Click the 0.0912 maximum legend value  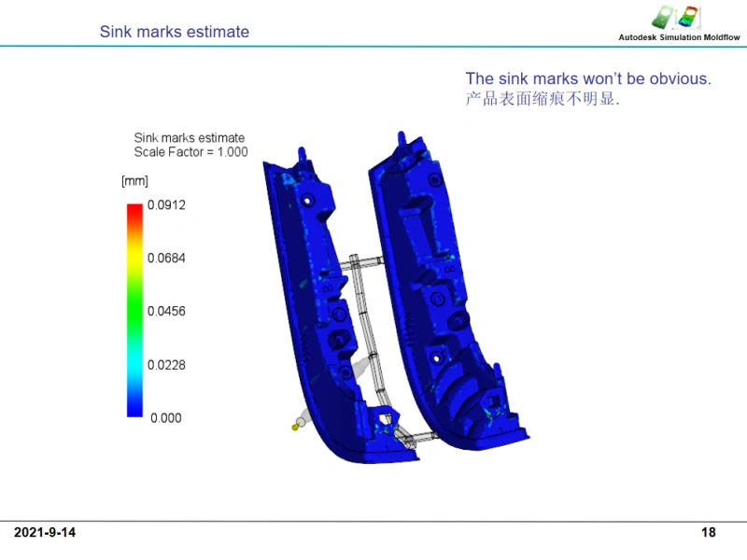click(x=166, y=204)
